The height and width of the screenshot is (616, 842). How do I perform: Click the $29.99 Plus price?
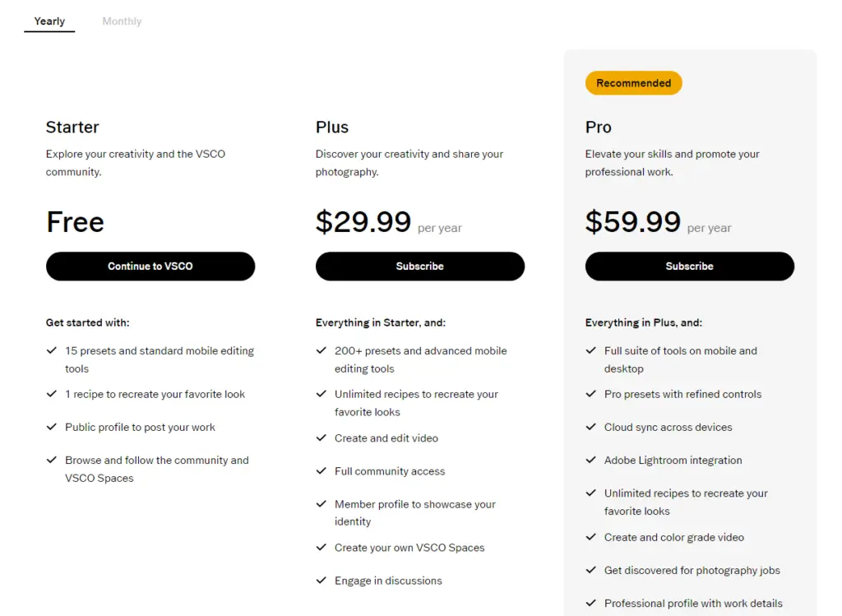[363, 222]
